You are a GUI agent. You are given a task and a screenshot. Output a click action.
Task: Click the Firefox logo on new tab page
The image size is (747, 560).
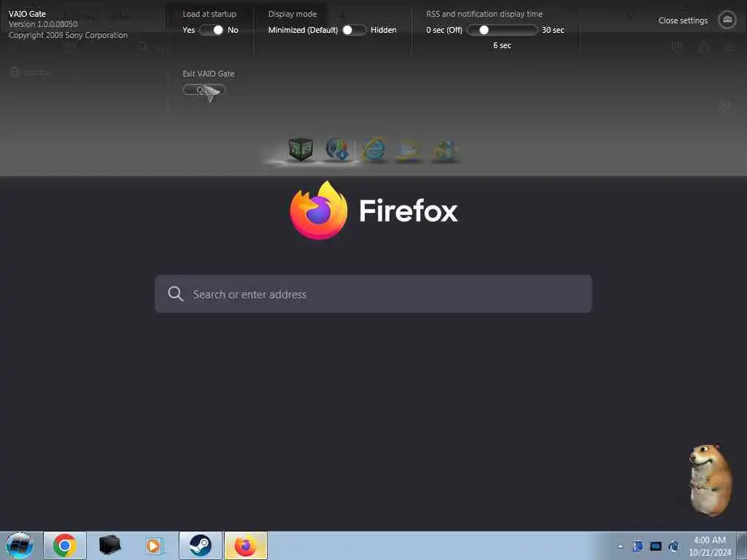point(319,210)
